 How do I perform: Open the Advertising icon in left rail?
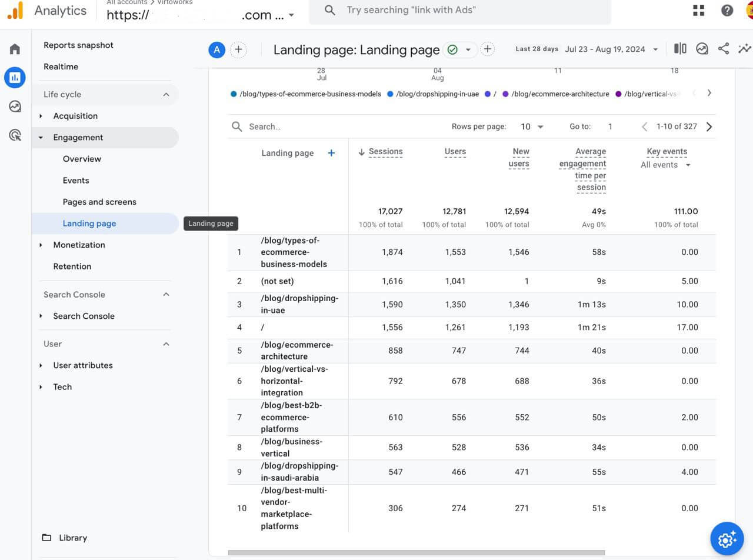point(15,136)
